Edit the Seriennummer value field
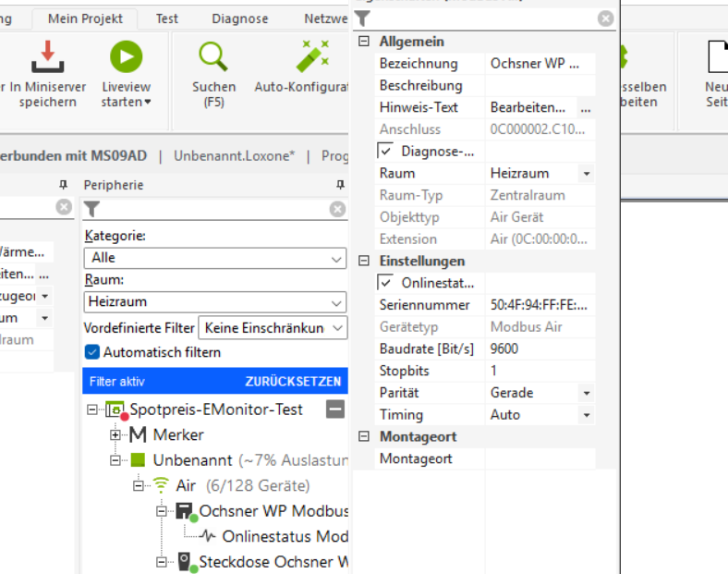Viewport: 728px width, 574px height. pos(540,305)
